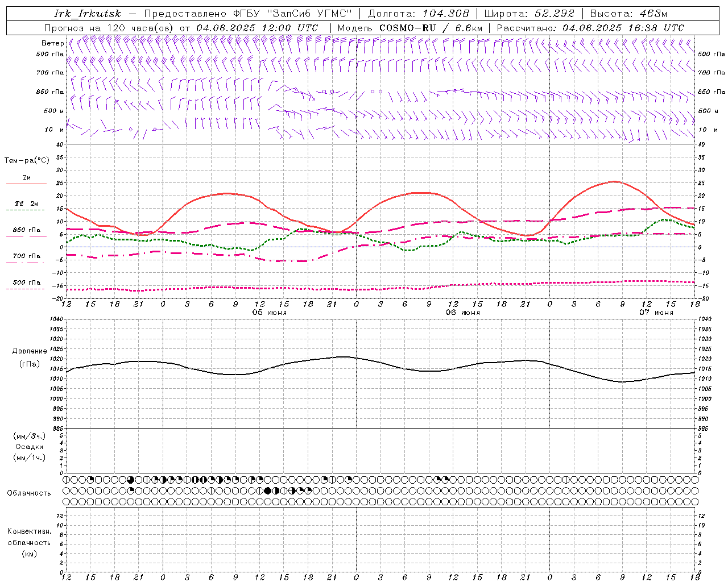
Task: Click the "(мм/1ч.)" precipitation unit label
Action: (30, 458)
